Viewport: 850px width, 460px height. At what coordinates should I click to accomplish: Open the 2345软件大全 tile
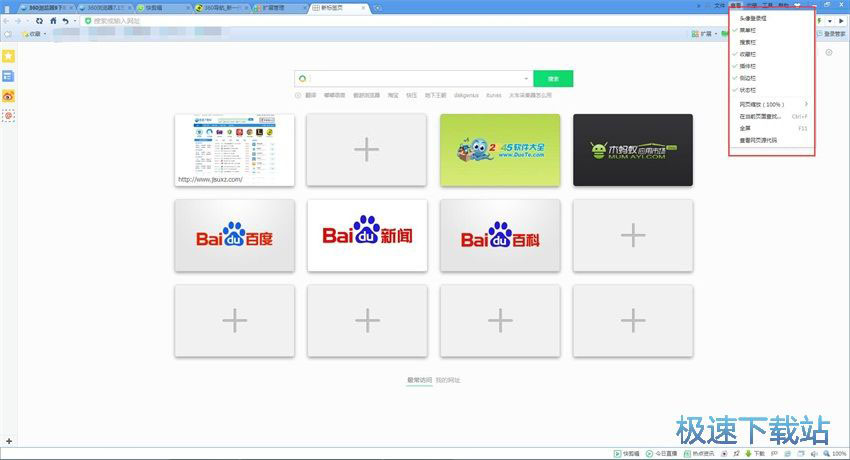pyautogui.click(x=500, y=150)
